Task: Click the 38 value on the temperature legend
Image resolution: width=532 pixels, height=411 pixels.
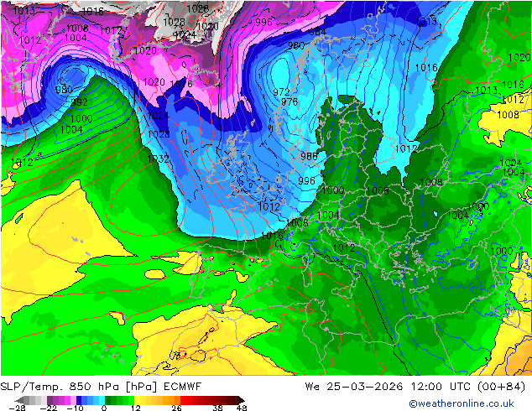Action: click(217, 408)
